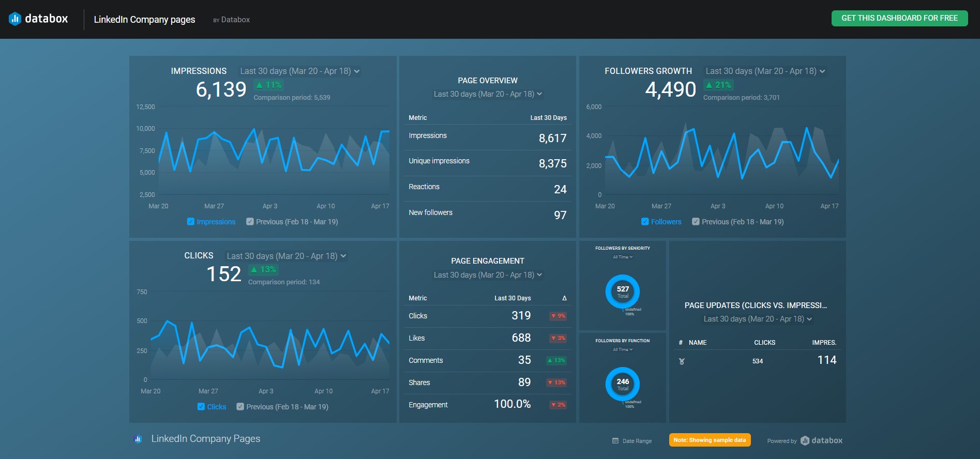Open the Impressions date range dropdown
The image size is (980, 459).
coord(300,71)
